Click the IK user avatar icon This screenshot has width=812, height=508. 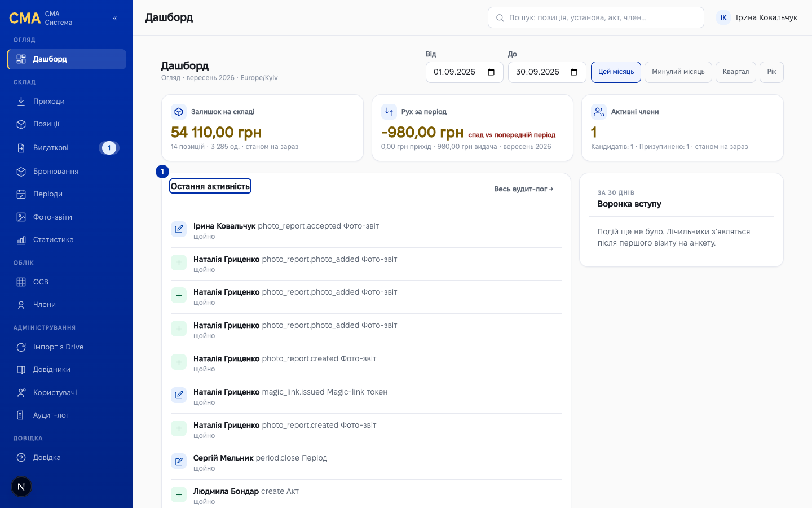coord(723,18)
